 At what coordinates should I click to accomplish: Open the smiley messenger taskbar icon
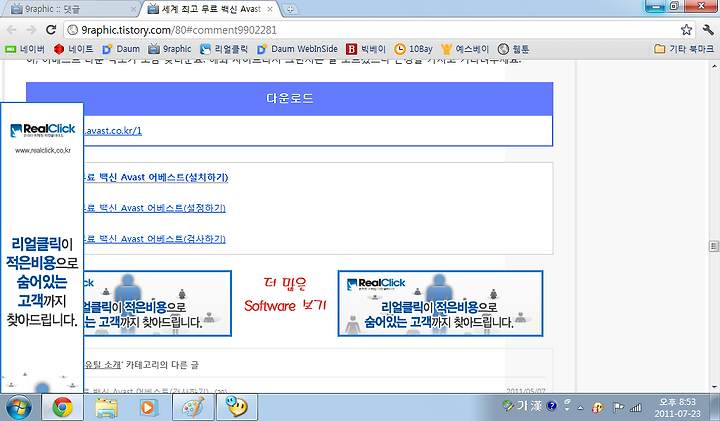click(x=236, y=407)
